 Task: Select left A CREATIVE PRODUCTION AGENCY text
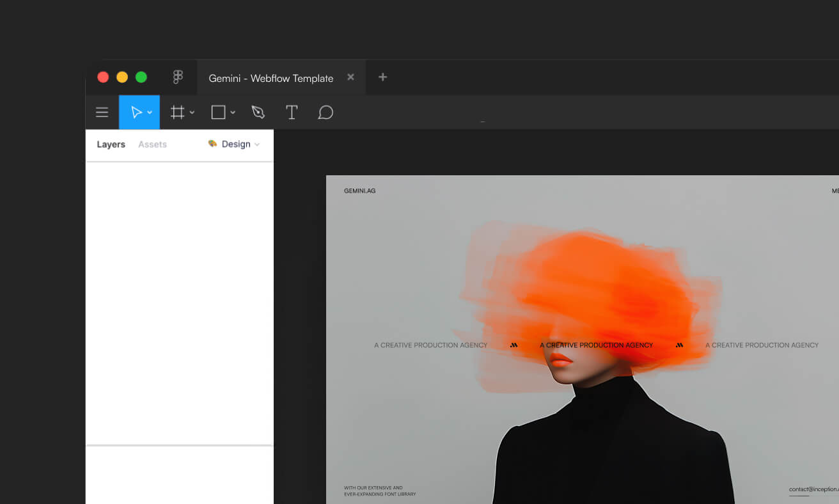430,345
